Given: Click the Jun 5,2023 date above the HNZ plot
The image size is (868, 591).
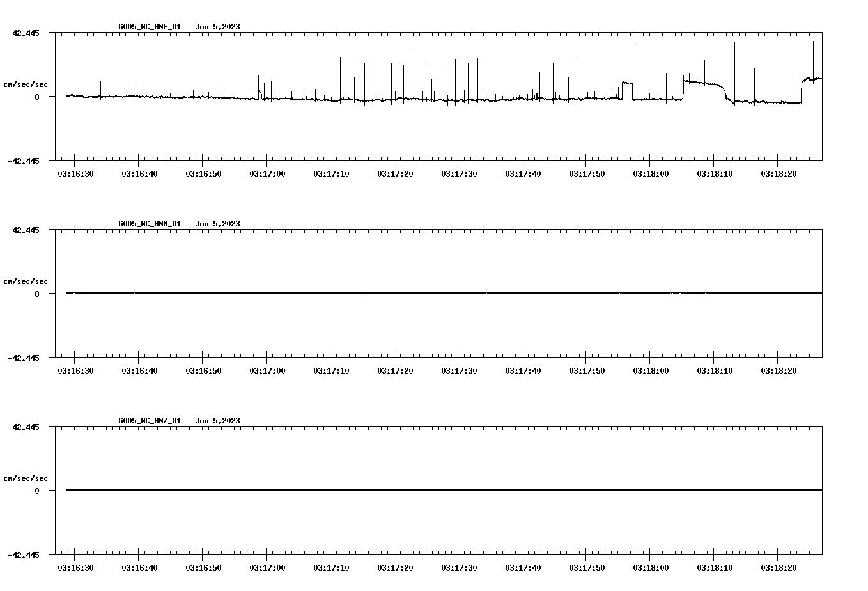Looking at the screenshot, I should click(x=218, y=421).
